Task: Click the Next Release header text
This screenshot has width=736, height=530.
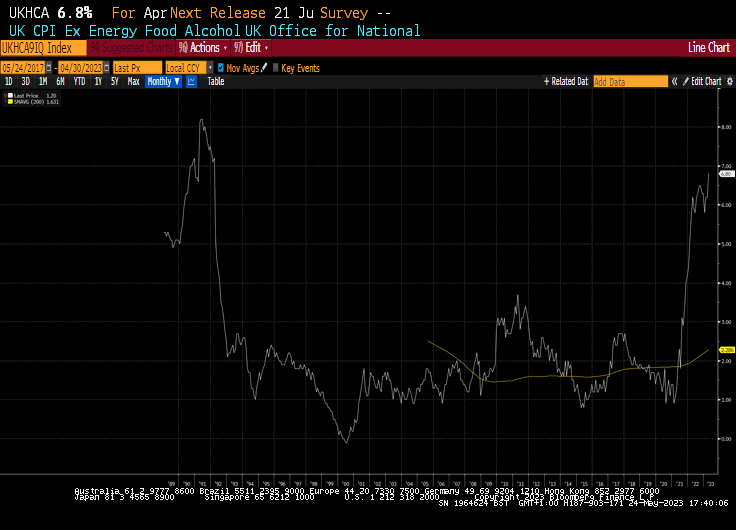Action: pyautogui.click(x=217, y=13)
